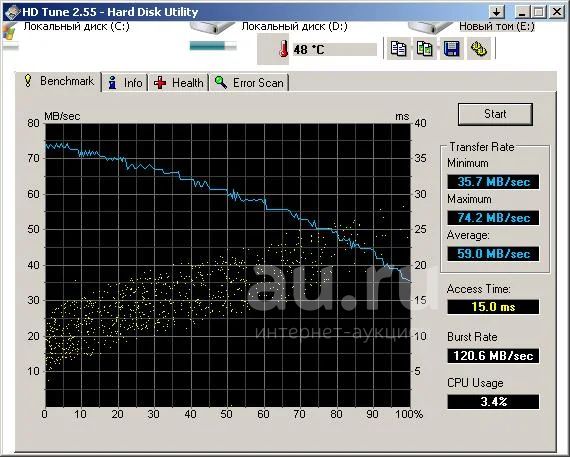This screenshot has width=570, height=457.
Task: Click the disk D usage progress bar
Action: coord(213,46)
